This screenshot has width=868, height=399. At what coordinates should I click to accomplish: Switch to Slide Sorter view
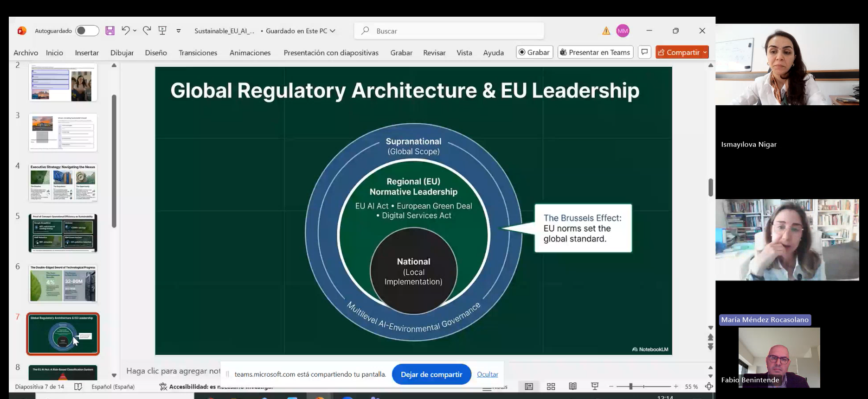[x=551, y=386]
